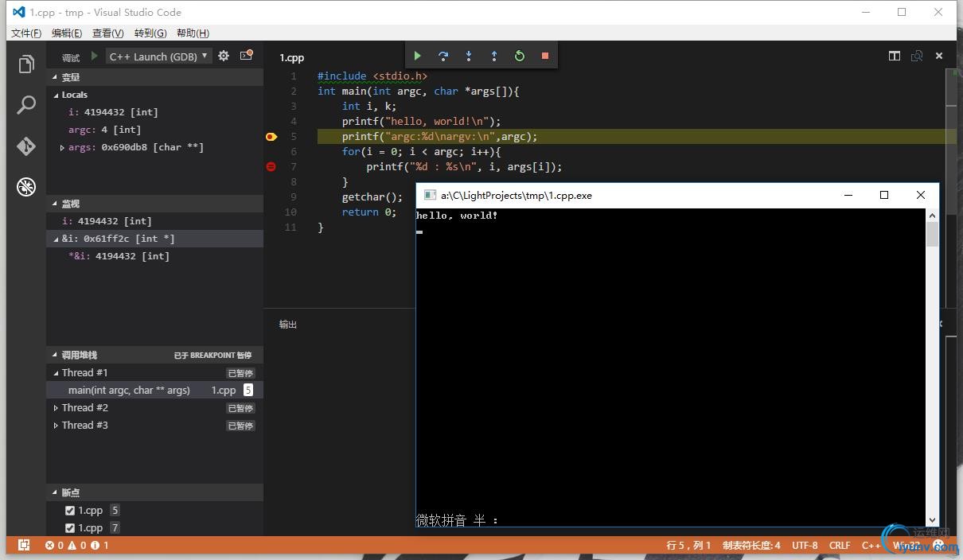963x560 pixels.
Task: Click the line and column indicator 行 5, 列 1
Action: click(689, 546)
